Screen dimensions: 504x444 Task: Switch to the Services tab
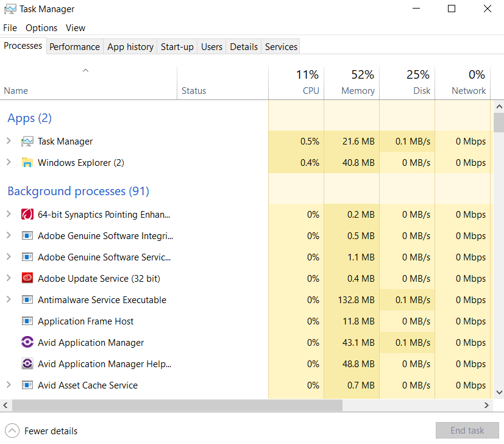pos(281,47)
